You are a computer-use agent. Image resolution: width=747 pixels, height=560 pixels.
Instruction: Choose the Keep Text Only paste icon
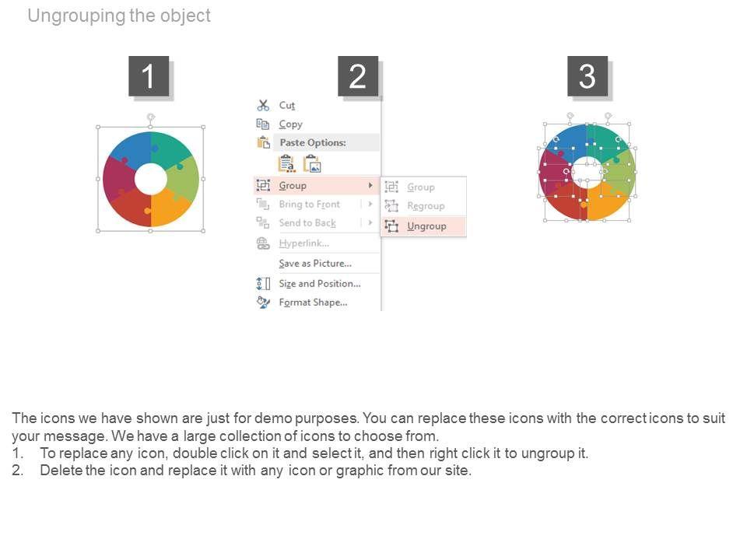(x=286, y=164)
